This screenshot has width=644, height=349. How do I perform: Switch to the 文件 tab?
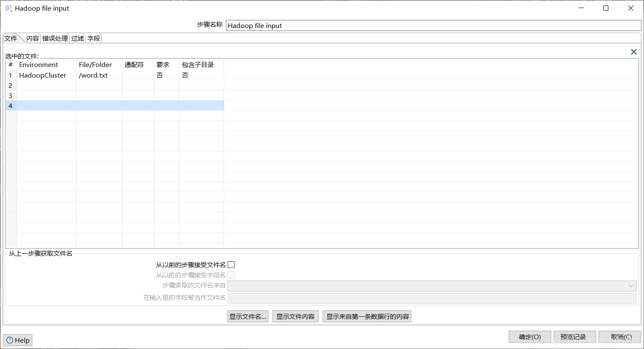(x=11, y=38)
